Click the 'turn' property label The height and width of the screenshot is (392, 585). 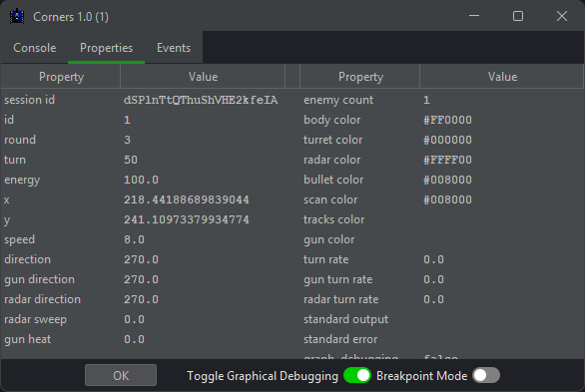tap(15, 160)
